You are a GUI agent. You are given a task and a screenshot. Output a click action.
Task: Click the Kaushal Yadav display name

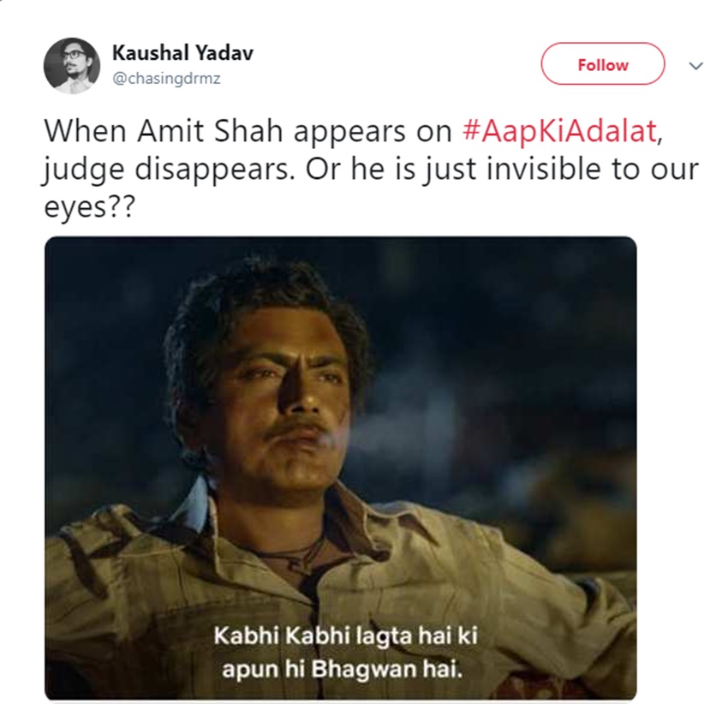click(182, 53)
